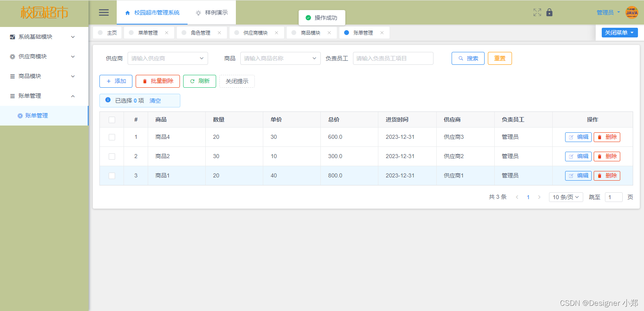The image size is (644, 311).
Task: Open the 供应商 filter dropdown
Action: tap(168, 58)
